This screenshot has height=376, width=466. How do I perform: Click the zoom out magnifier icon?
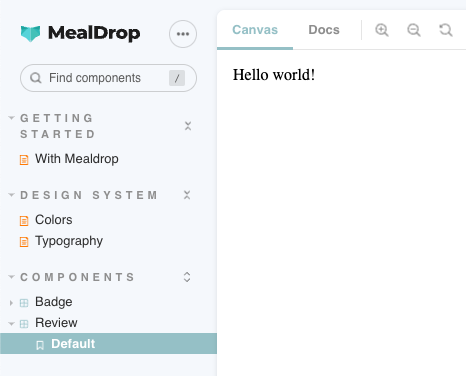tap(414, 30)
